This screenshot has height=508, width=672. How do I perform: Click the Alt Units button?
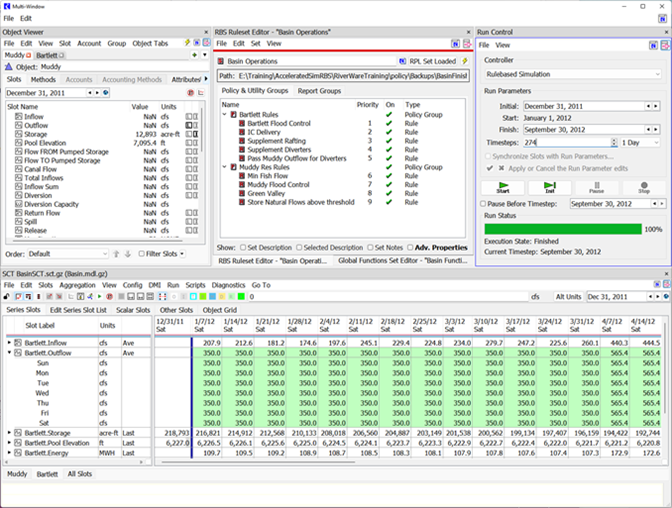pyautogui.click(x=567, y=297)
